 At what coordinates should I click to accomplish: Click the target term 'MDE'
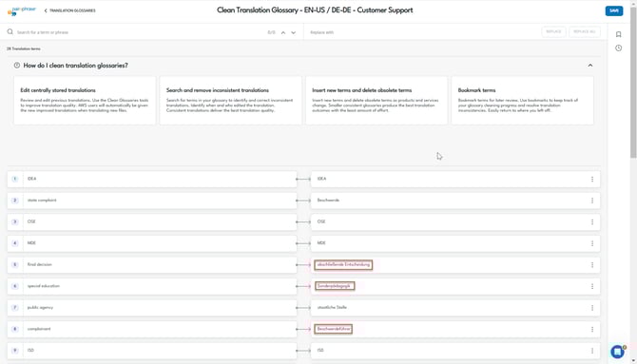pos(321,243)
